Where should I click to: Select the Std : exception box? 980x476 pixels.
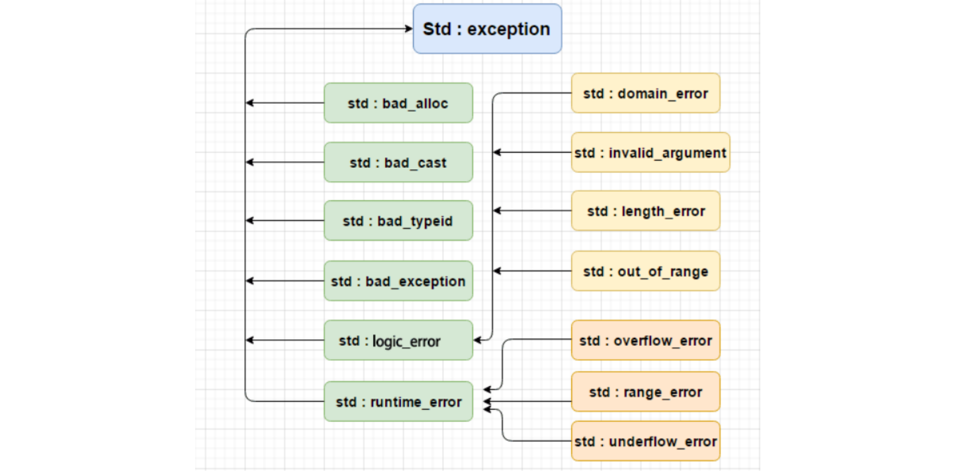(487, 28)
